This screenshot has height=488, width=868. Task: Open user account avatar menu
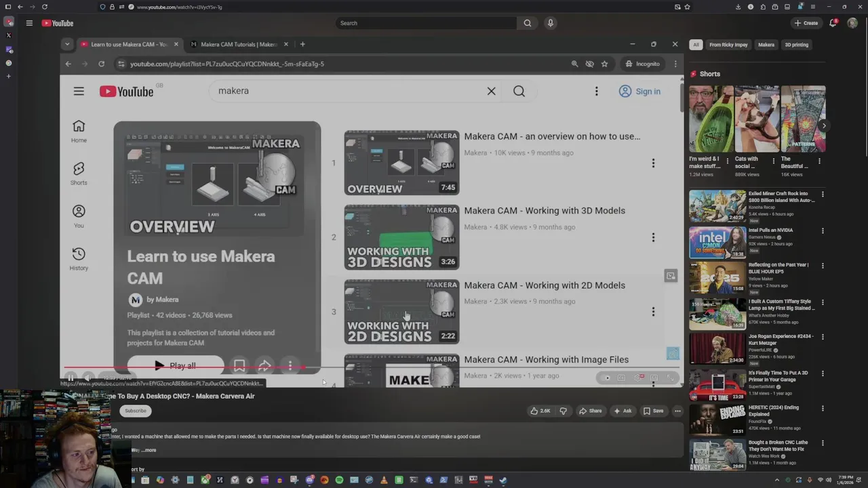(852, 23)
